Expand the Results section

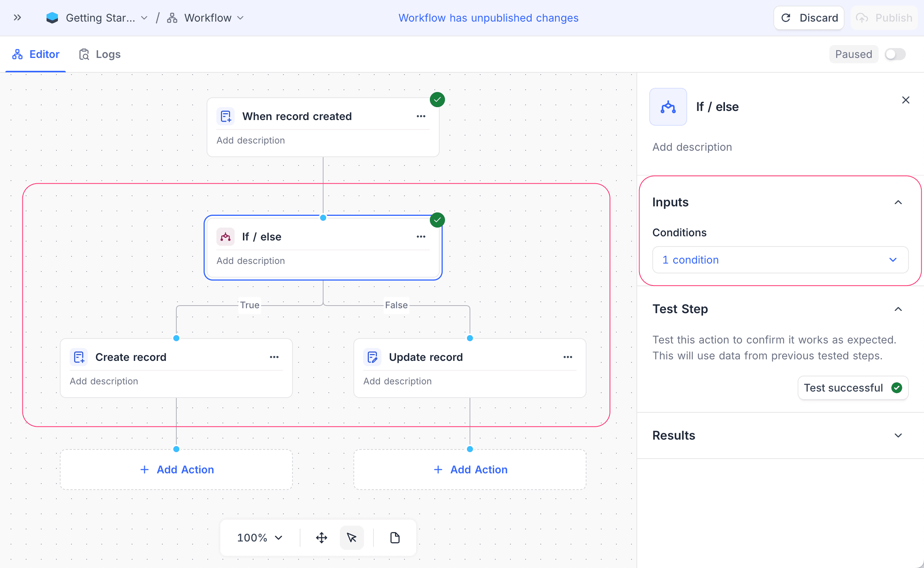point(898,435)
